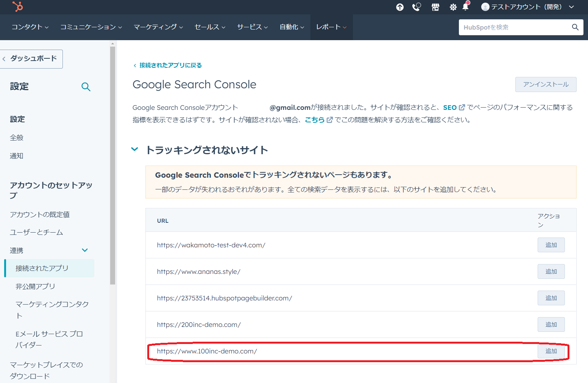
Task: Add wakamoto-test-dev4.com site
Action: click(x=551, y=245)
